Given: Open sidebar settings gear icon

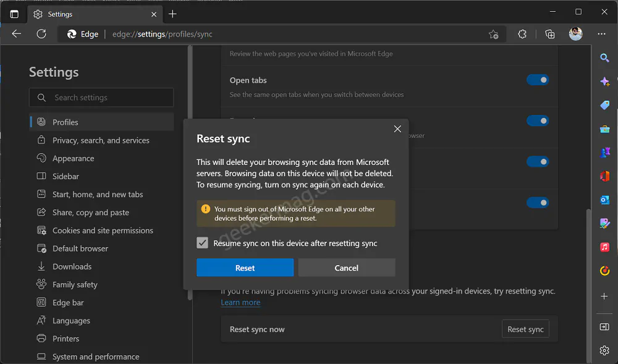Looking at the screenshot, I should [604, 350].
